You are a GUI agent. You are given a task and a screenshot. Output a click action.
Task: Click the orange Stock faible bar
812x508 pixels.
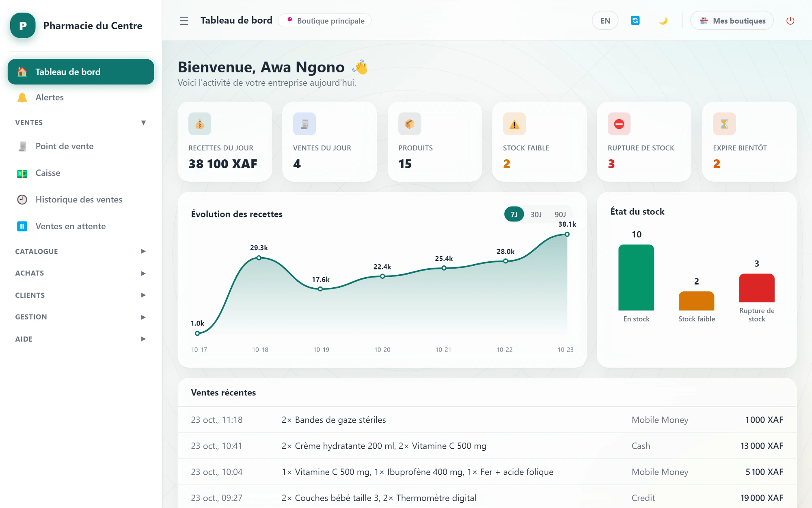coord(696,301)
